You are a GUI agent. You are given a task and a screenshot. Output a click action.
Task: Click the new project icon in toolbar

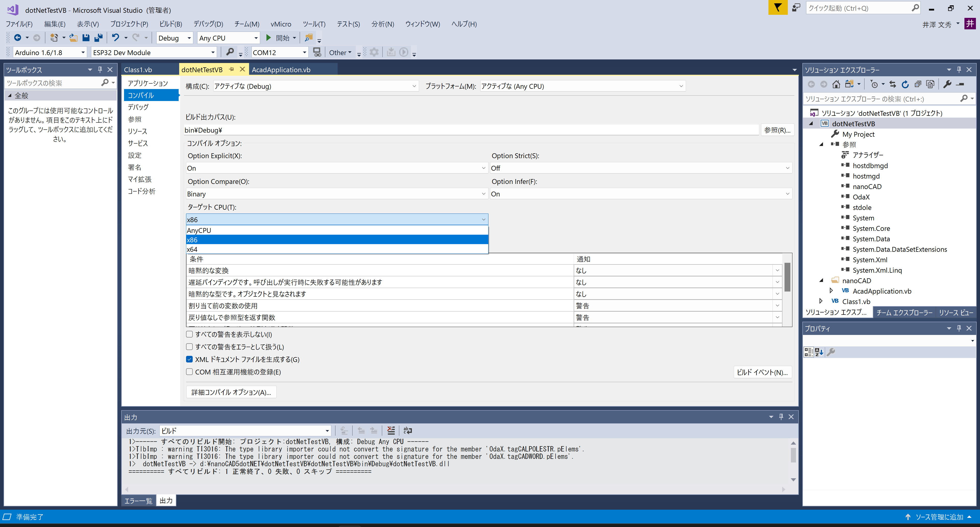click(x=54, y=38)
